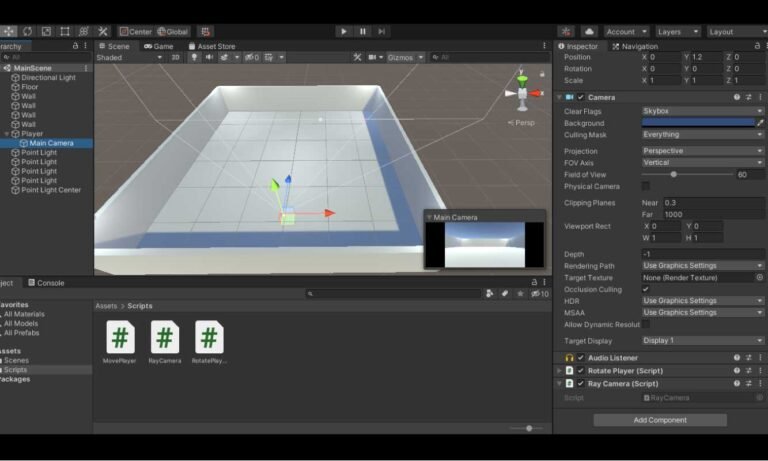The height and width of the screenshot is (461, 768).
Task: Open Audio Listener component options menu
Action: 760,358
